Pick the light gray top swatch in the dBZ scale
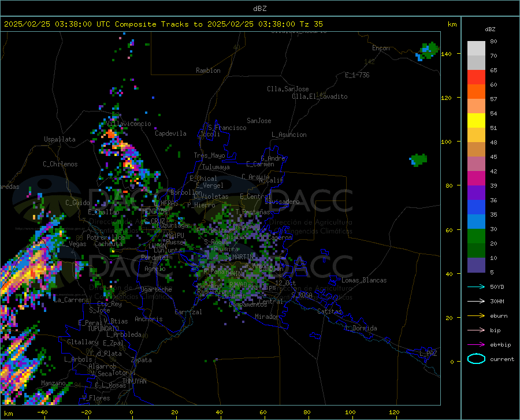520x420 pixels. [x=476, y=49]
